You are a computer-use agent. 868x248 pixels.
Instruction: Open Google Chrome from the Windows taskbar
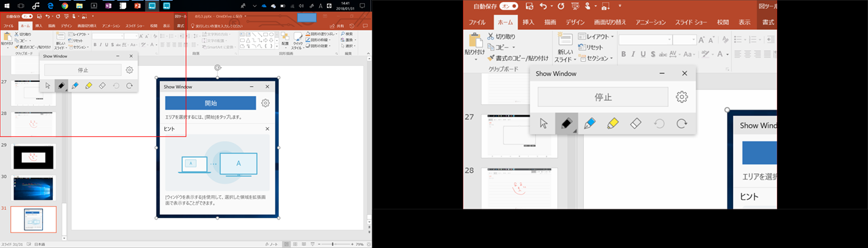[x=64, y=5]
